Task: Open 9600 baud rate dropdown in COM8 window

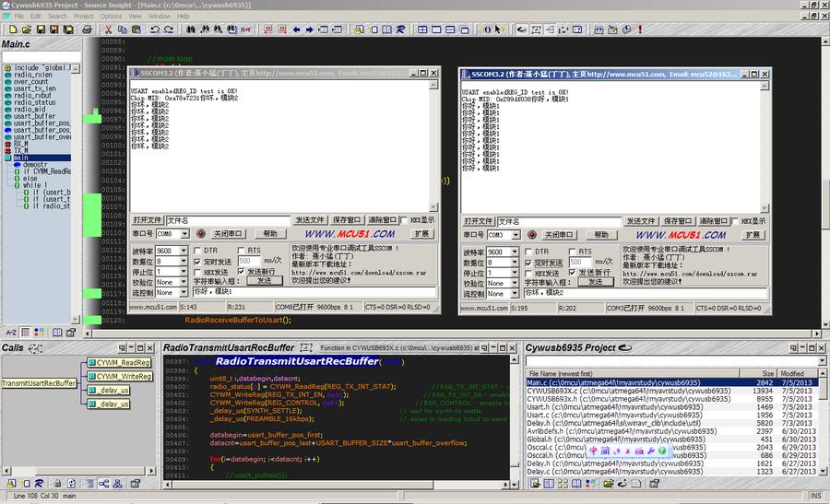Action: (184, 251)
